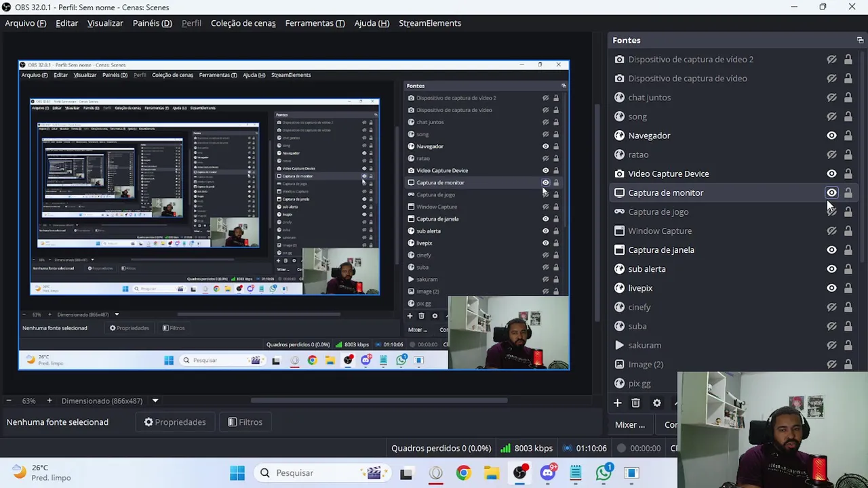Hide the sub alerta source
Viewport: 868px width, 488px height.
(831, 269)
